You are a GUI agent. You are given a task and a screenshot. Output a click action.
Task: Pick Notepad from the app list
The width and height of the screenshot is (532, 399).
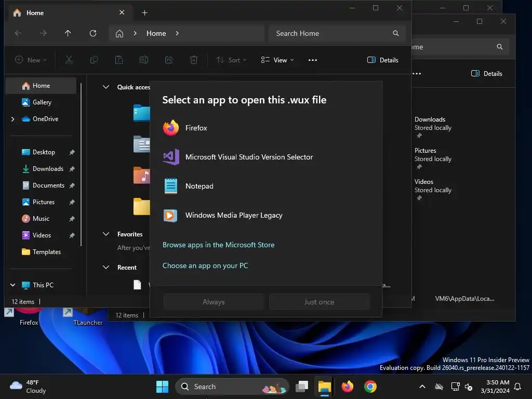coord(265,187)
